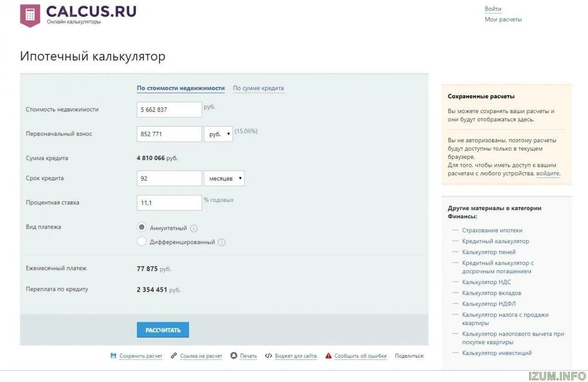Switch to По стоимости недвижимости tab

pos(181,88)
